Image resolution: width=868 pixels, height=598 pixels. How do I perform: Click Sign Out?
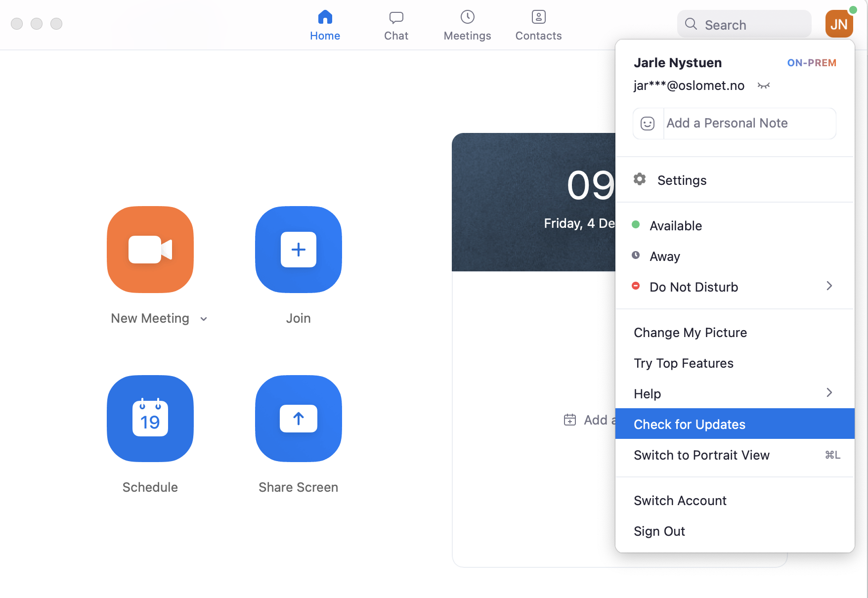point(735,531)
